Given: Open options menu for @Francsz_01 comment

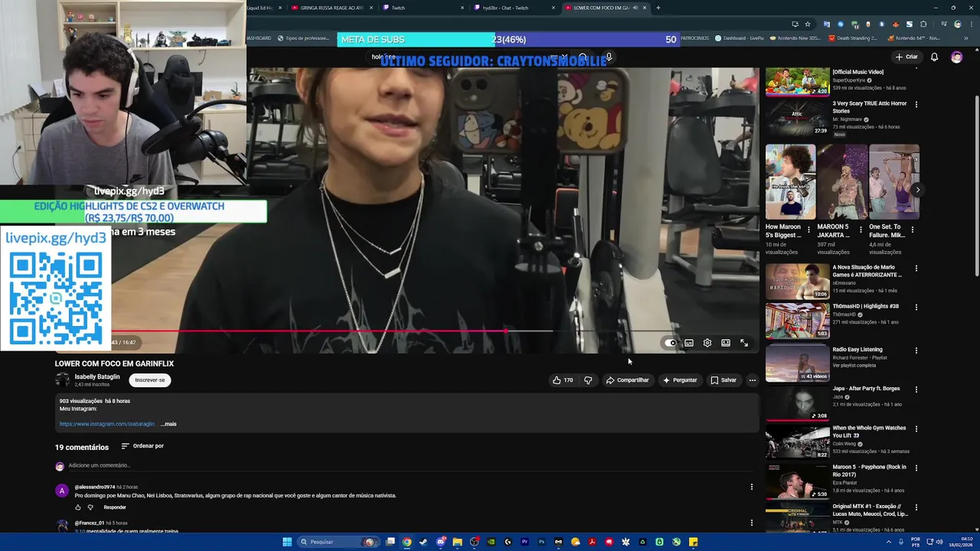Looking at the screenshot, I should 751,523.
